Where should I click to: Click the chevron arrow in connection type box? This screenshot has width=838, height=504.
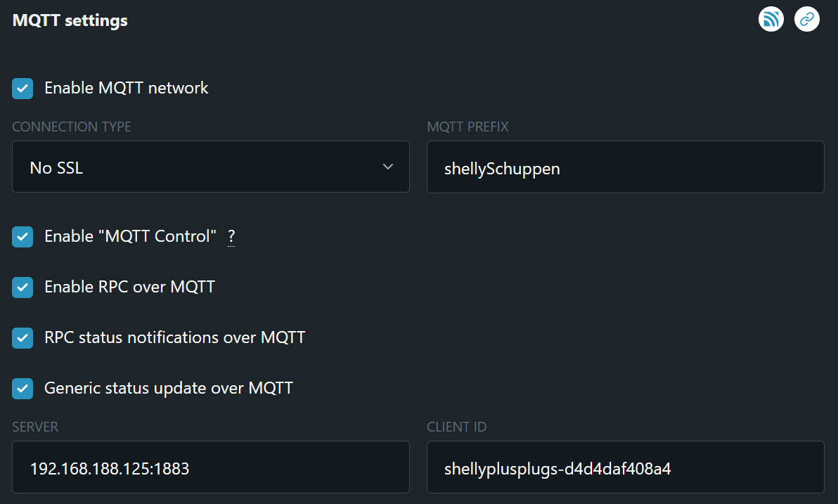[388, 167]
